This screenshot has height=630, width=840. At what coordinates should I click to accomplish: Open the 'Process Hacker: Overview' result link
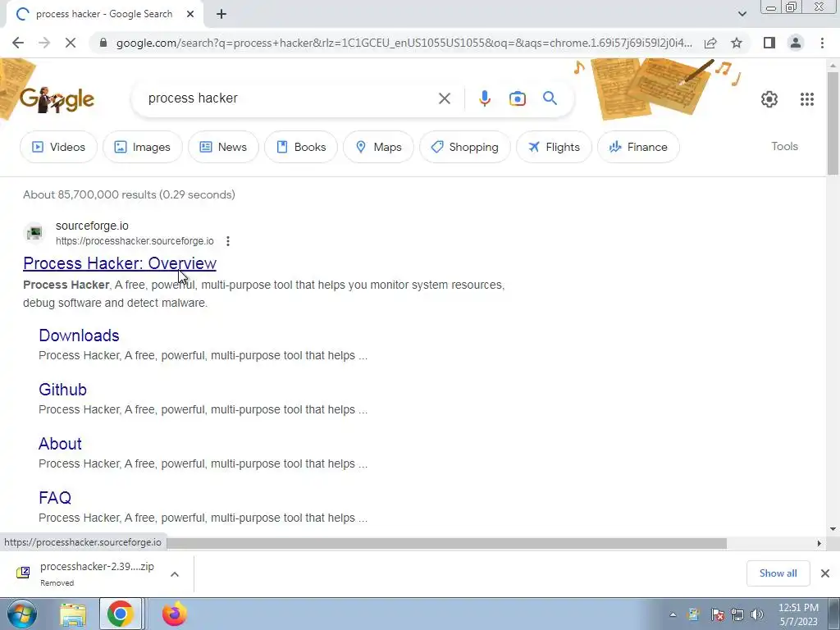click(x=120, y=263)
